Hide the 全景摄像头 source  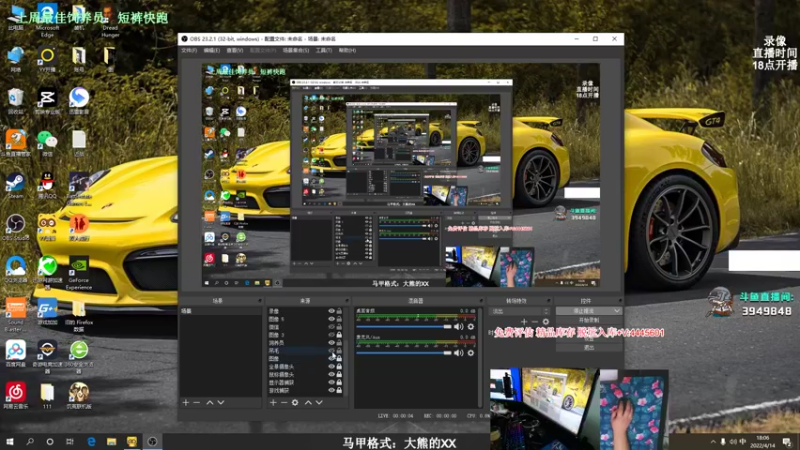coord(331,367)
